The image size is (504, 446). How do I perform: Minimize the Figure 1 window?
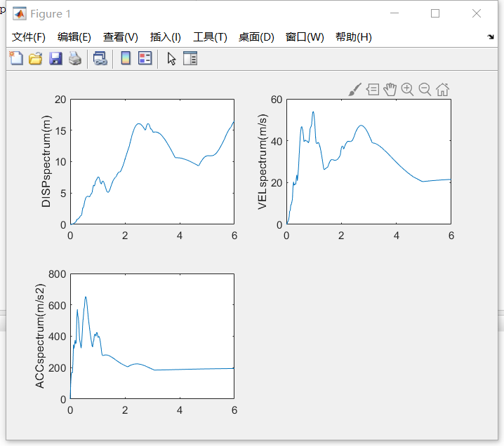coord(394,13)
